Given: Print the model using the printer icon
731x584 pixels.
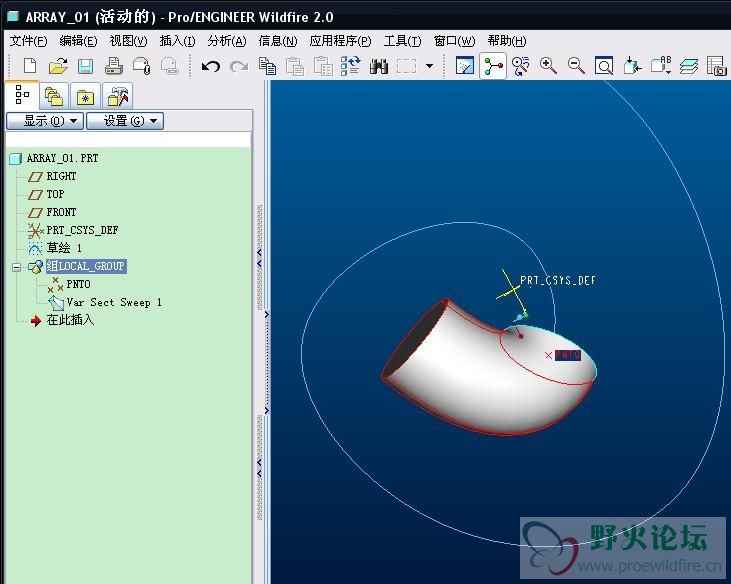Looking at the screenshot, I should pos(113,66).
